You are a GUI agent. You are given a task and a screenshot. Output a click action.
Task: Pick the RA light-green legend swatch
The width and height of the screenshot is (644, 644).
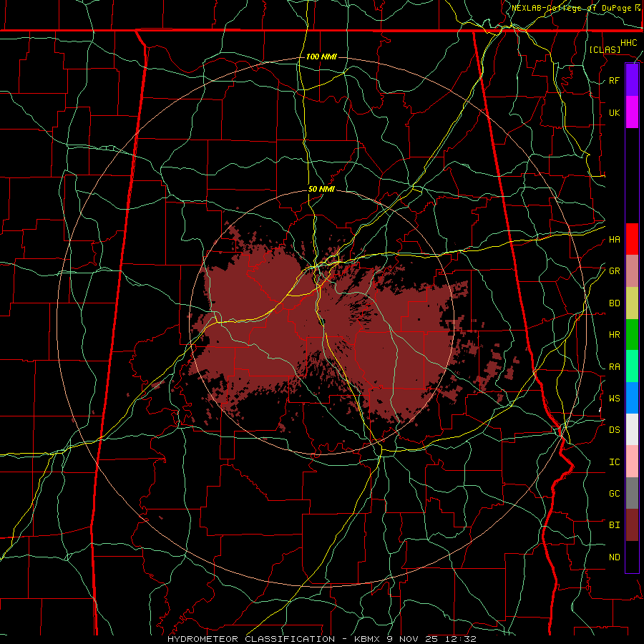point(632,366)
